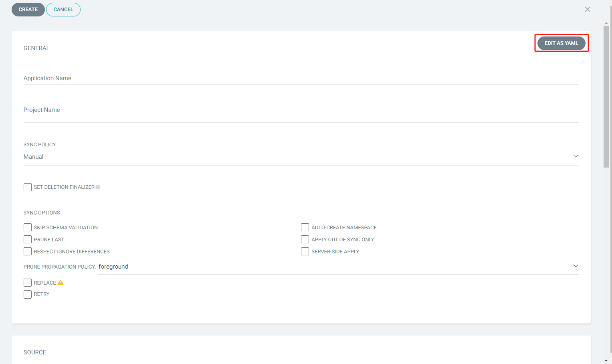
Task: Switch to Edit as YAML mode
Action: [561, 43]
